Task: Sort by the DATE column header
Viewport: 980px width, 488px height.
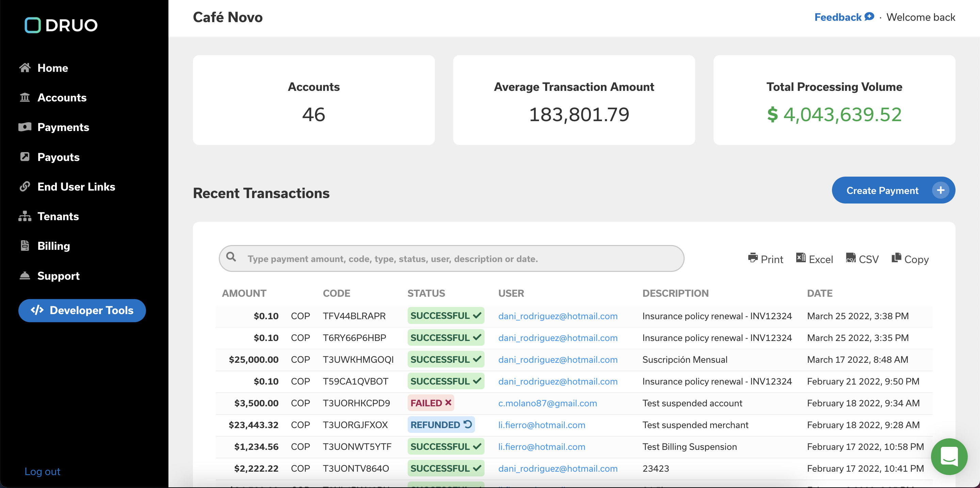Action: 819,293
